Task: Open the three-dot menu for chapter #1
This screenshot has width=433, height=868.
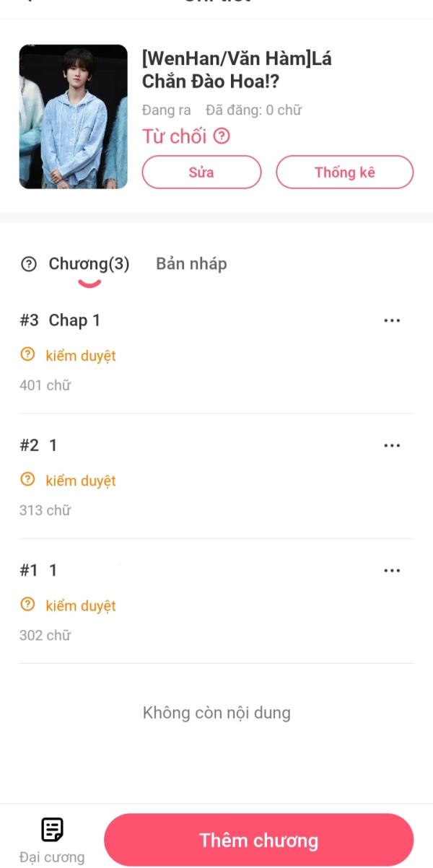Action: click(x=392, y=570)
